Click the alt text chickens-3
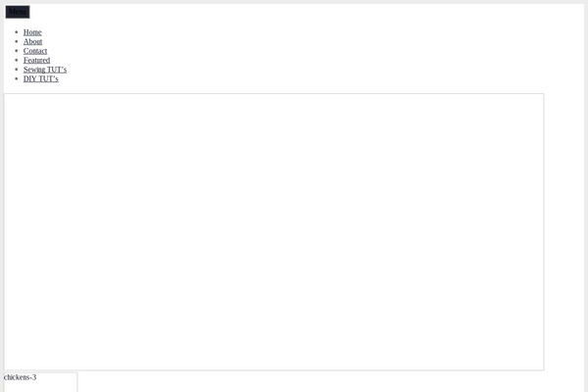Viewport: 588px width, 392px height. click(x=21, y=377)
